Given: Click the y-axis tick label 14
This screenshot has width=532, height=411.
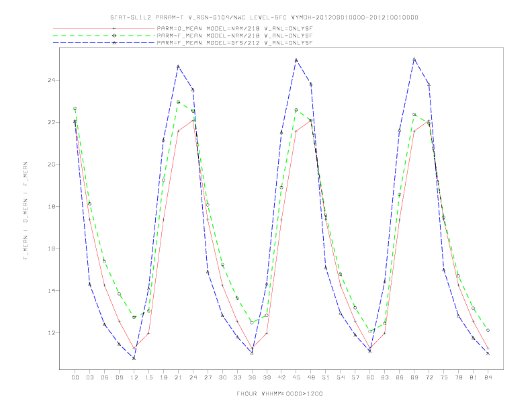Looking at the screenshot, I should 52,291.
